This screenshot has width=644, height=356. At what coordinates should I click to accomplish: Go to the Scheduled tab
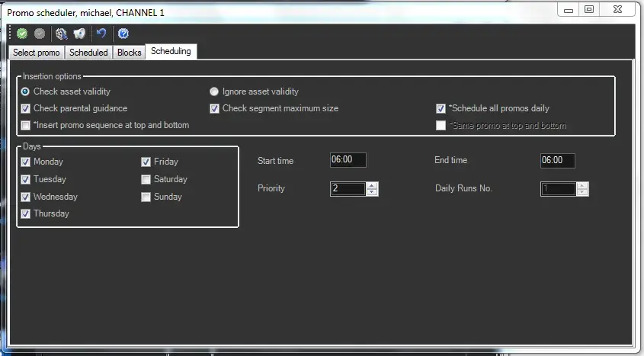tap(88, 53)
